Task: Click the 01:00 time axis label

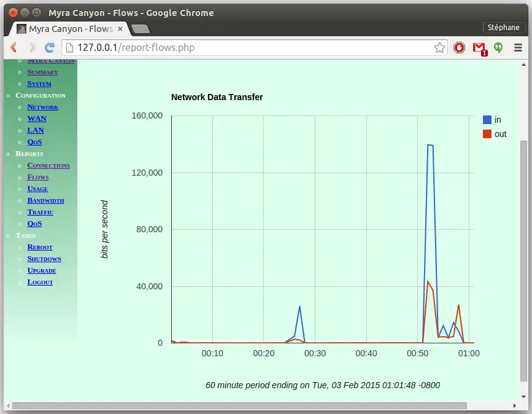Action: coord(469,353)
